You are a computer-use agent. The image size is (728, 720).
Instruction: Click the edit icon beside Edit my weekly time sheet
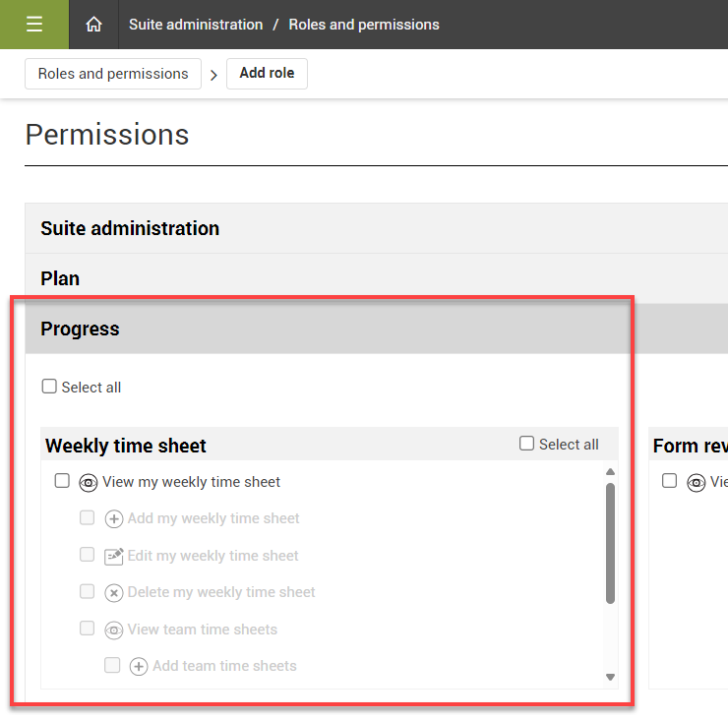(114, 556)
